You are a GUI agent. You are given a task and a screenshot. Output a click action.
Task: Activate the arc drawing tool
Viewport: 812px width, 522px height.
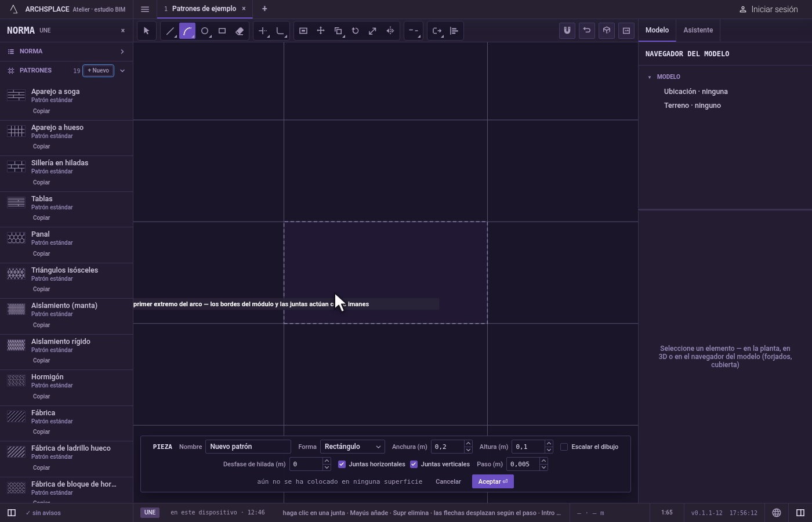pyautogui.click(x=187, y=31)
